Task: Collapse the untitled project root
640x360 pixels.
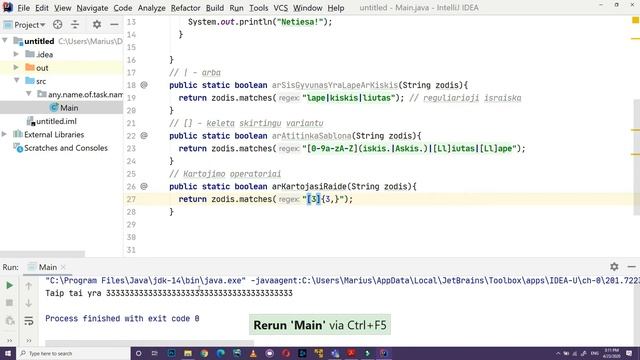Action: coord(5,41)
